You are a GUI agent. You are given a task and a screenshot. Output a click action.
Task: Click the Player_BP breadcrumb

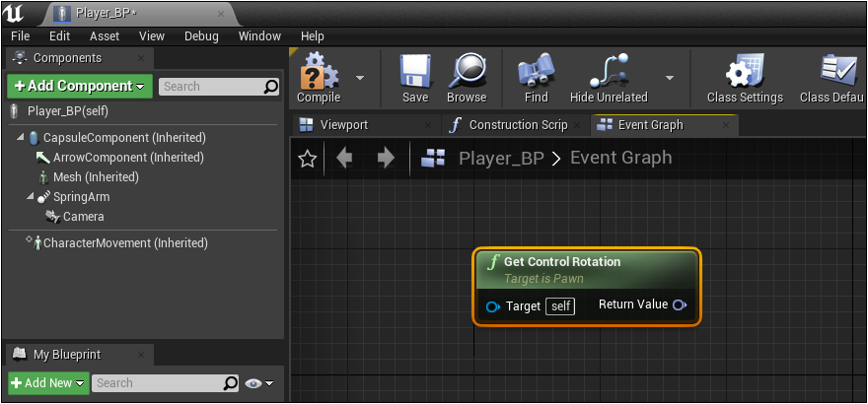coord(501,158)
